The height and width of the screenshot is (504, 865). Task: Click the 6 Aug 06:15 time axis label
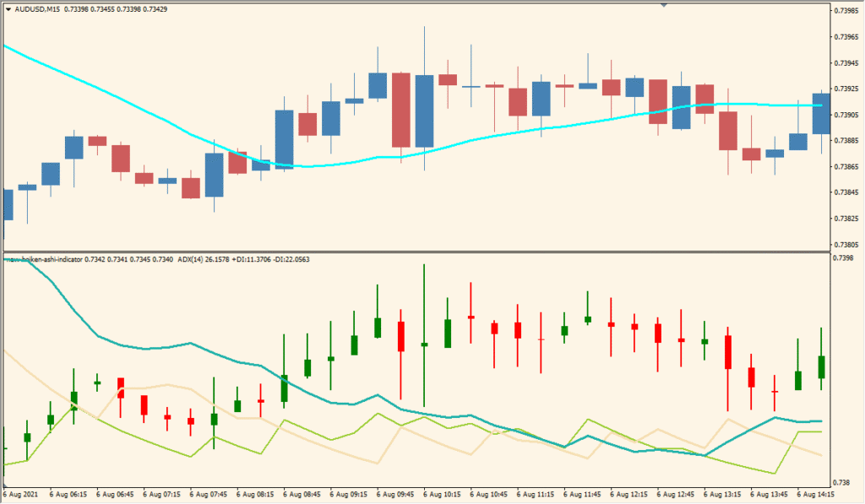tap(68, 495)
